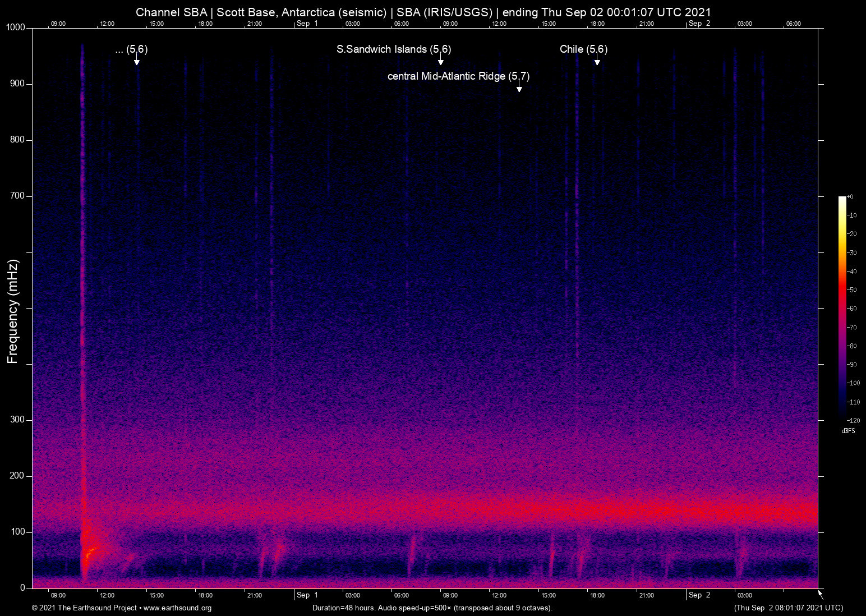Click the 100 tick on the frequency axis
Image resolution: width=866 pixels, height=616 pixels.
[17, 532]
